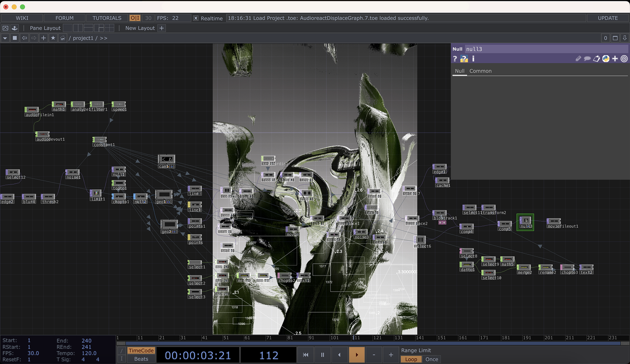Click the target viewer-active icon in parameters
The width and height of the screenshot is (630, 364).
[x=624, y=59]
